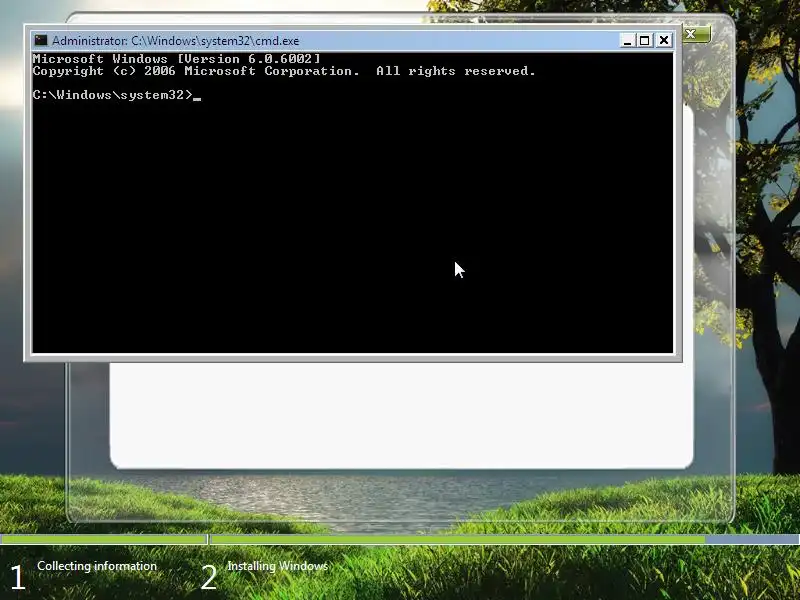800x600 pixels.
Task: Click the Installing Windows step label
Action: (x=278, y=566)
